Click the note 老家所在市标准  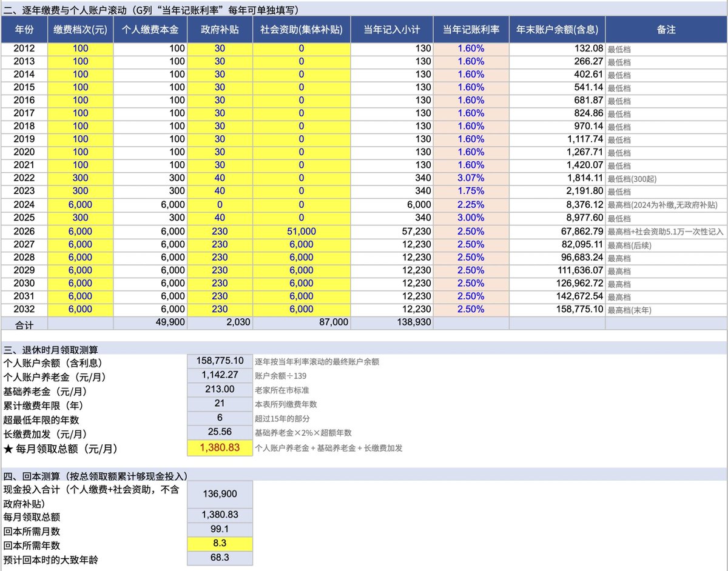point(281,390)
